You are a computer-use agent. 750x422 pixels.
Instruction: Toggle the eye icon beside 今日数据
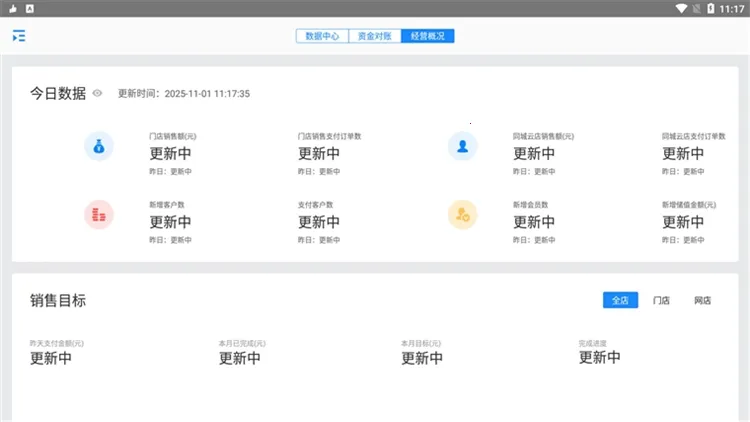(97, 93)
